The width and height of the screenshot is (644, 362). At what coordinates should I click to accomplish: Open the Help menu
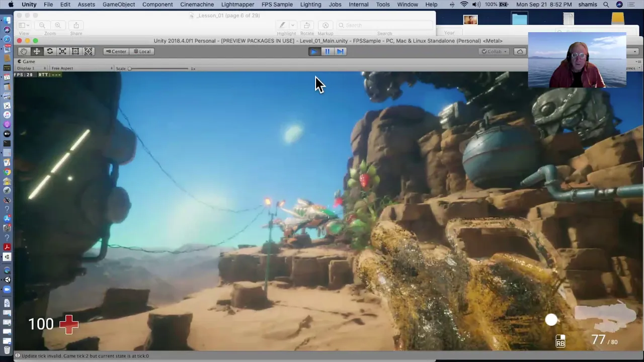[431, 5]
